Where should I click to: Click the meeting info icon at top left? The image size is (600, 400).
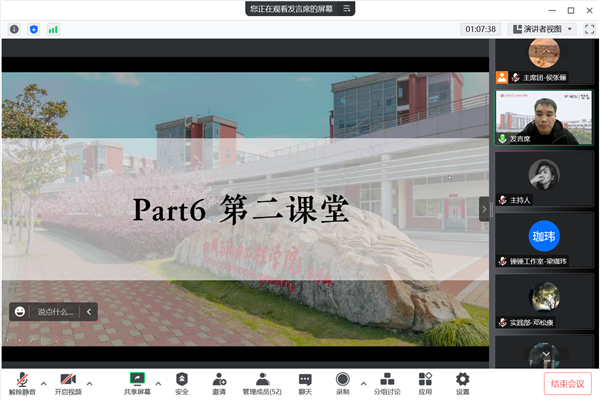point(14,29)
